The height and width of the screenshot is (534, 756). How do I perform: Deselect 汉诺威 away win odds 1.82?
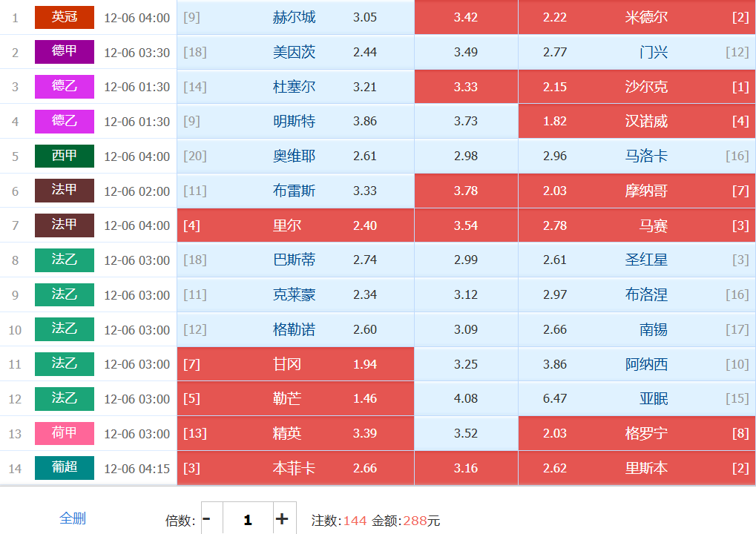(x=637, y=121)
